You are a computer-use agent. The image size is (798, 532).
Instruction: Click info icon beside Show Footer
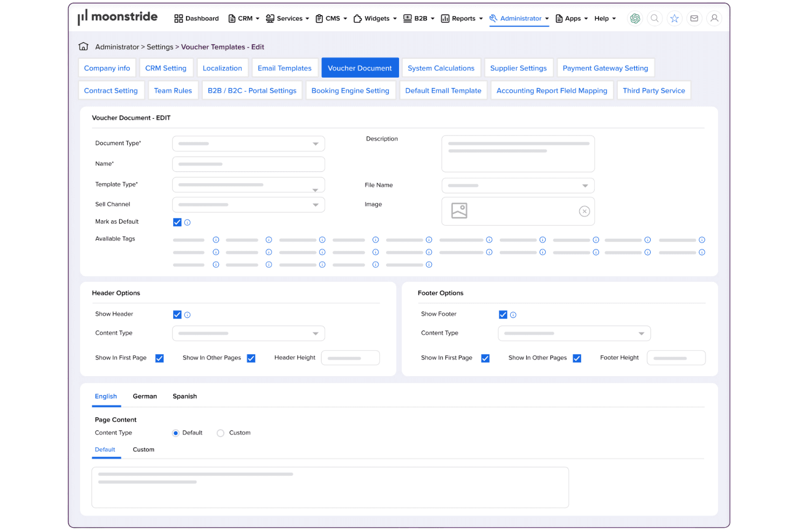coord(513,315)
